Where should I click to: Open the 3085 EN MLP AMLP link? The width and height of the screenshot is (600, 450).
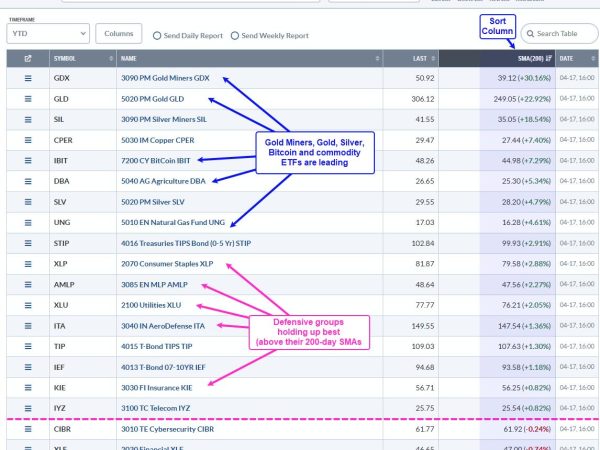[154, 285]
